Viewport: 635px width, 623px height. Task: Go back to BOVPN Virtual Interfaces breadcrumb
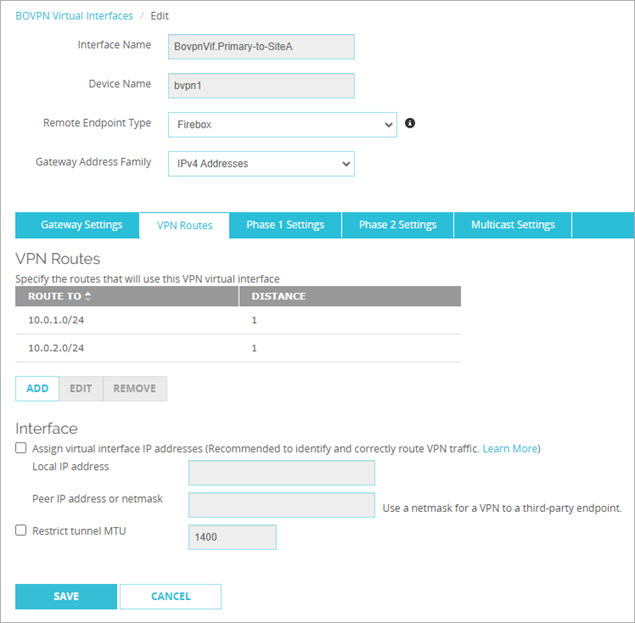click(x=74, y=16)
